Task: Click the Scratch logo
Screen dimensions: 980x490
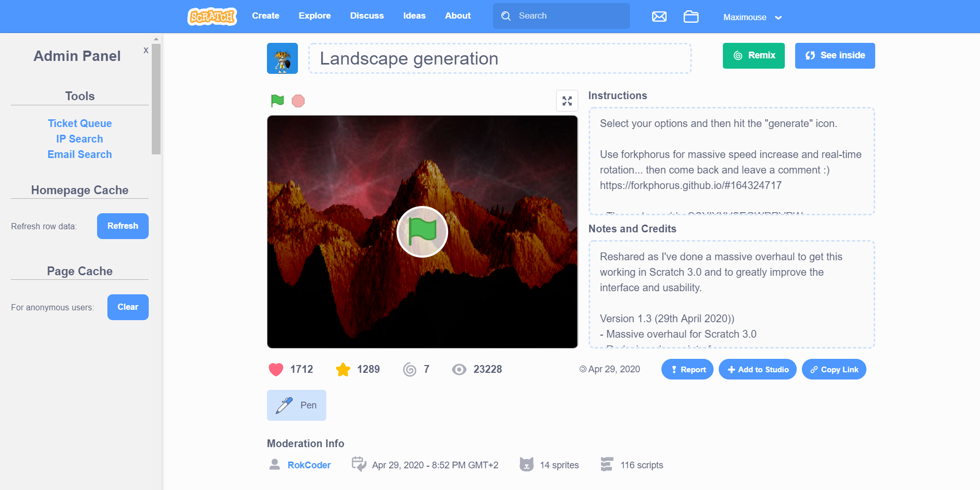Action: pyautogui.click(x=212, y=17)
